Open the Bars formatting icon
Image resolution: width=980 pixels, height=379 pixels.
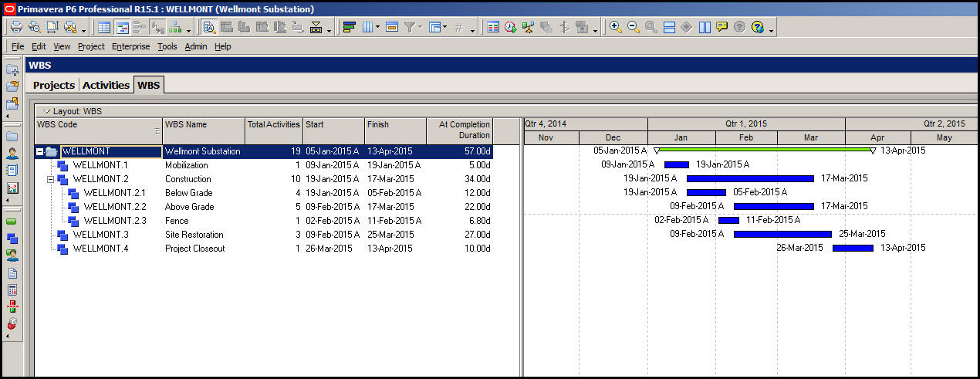click(349, 27)
